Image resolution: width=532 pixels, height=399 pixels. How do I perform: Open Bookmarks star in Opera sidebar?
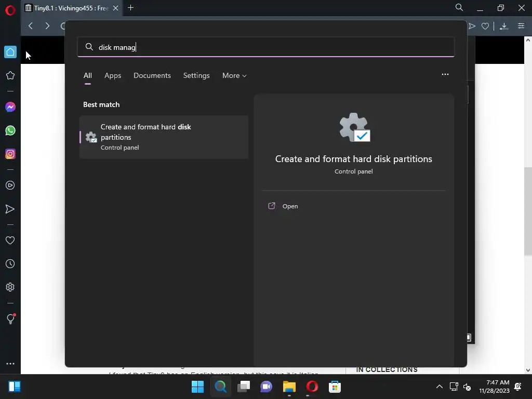coord(10,75)
